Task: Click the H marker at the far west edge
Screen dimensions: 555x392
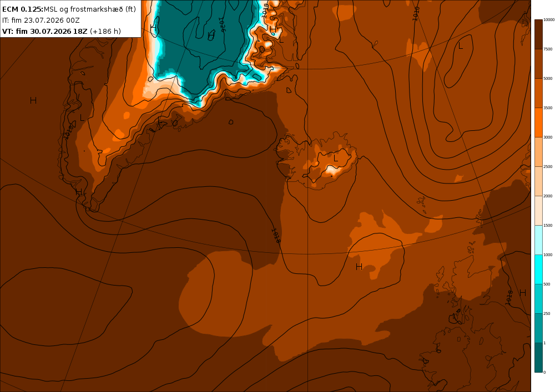Action: 33,100
